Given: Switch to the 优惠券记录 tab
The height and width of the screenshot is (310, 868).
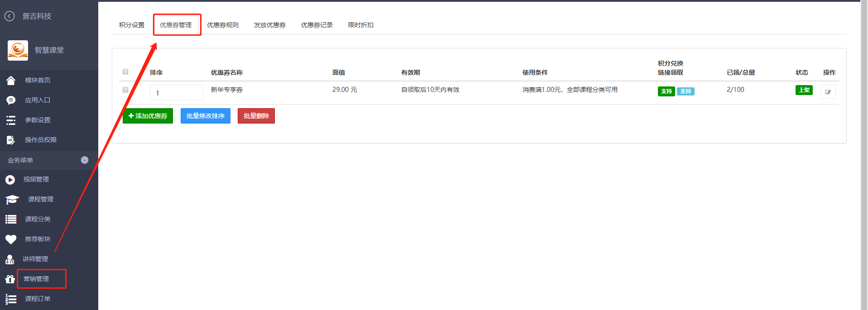Looking at the screenshot, I should click(x=317, y=25).
